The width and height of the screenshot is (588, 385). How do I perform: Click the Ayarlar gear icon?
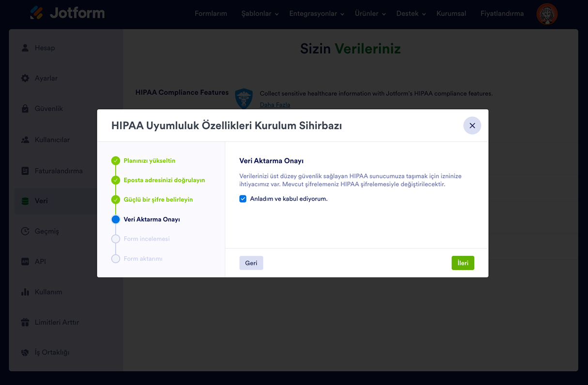(x=25, y=78)
